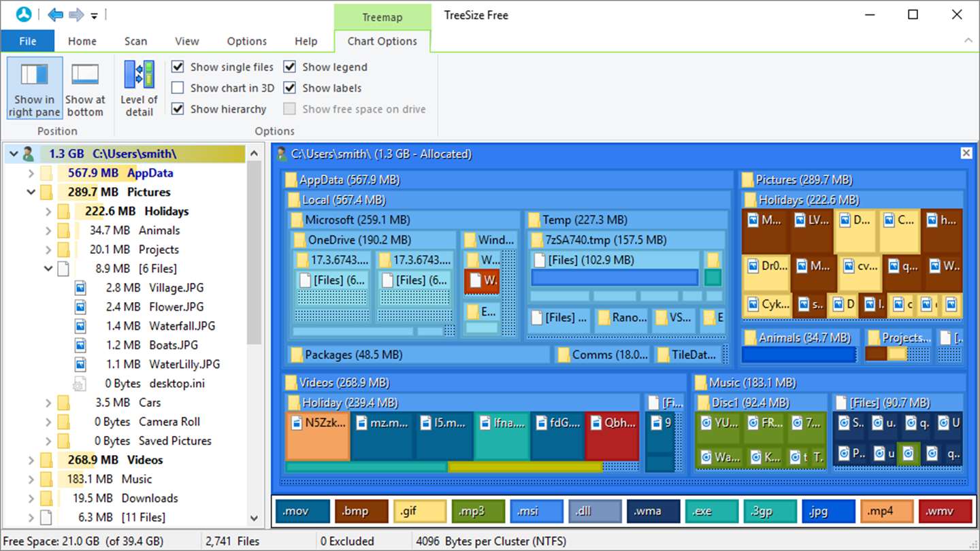This screenshot has height=551, width=980.
Task: Click the .dll legend color swatch
Action: pyautogui.click(x=595, y=511)
